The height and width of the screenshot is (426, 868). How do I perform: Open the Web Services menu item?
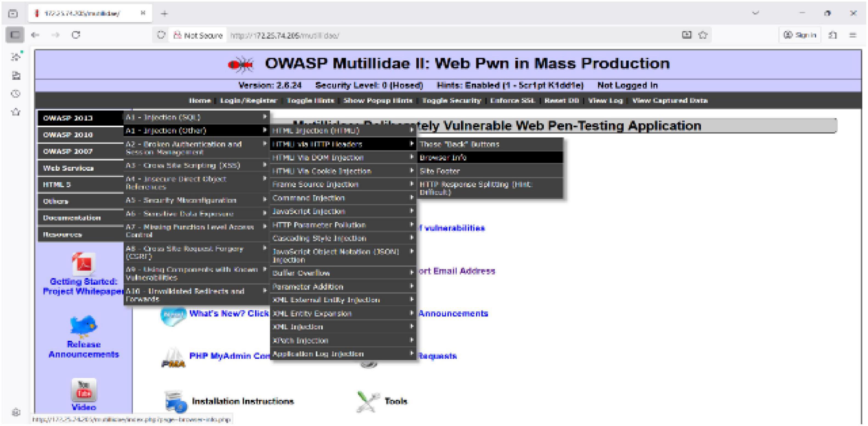click(81, 168)
